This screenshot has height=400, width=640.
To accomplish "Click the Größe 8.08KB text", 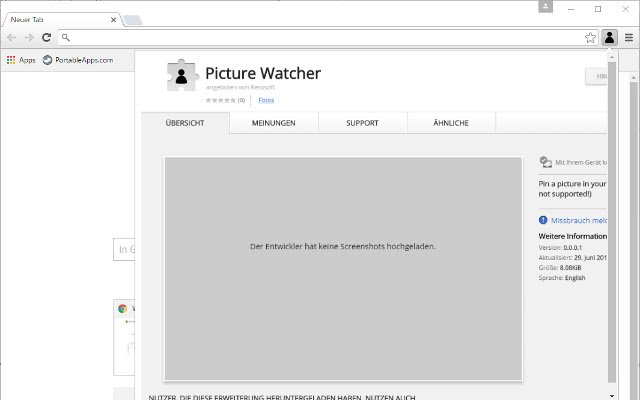I will point(560,268).
